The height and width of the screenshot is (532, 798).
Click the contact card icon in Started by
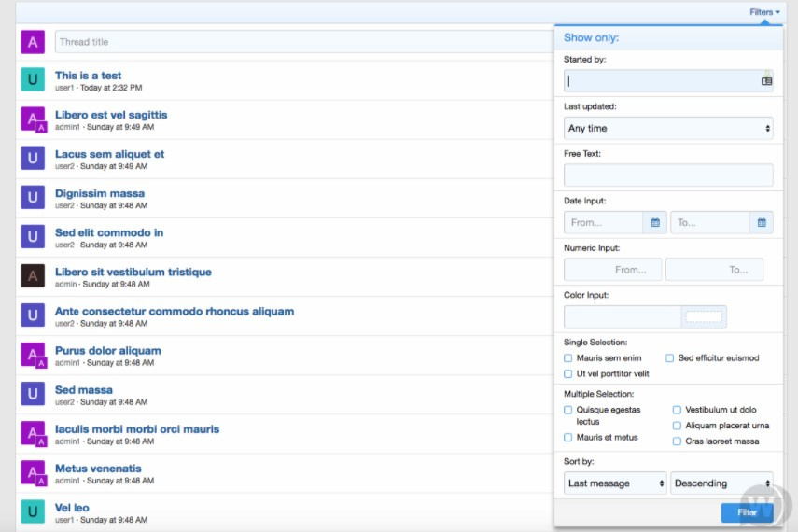point(766,81)
